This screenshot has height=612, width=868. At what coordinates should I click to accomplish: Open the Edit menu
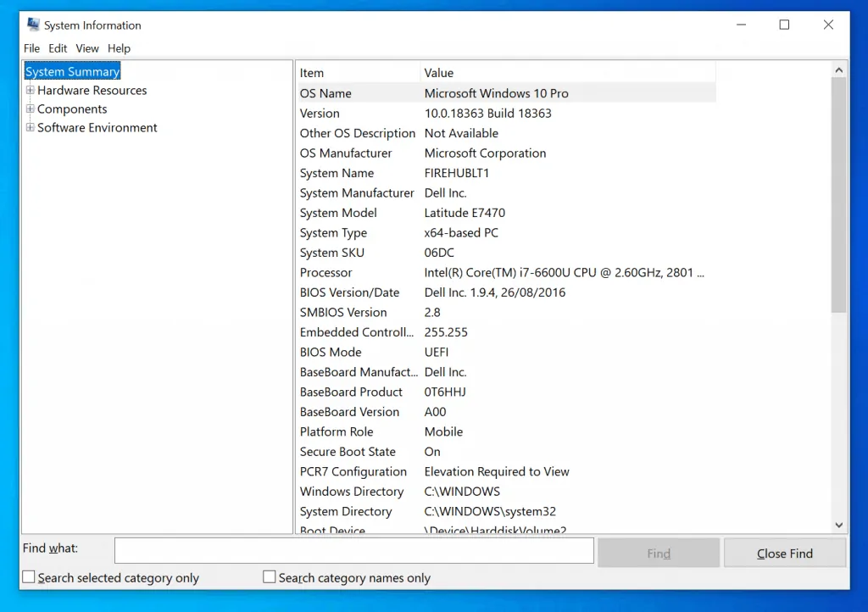(58, 48)
